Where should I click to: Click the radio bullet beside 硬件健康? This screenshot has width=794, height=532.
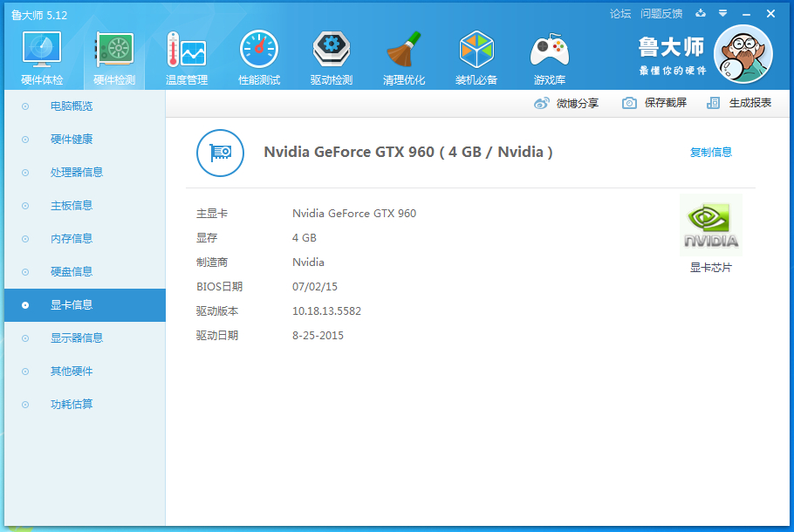click(25, 140)
